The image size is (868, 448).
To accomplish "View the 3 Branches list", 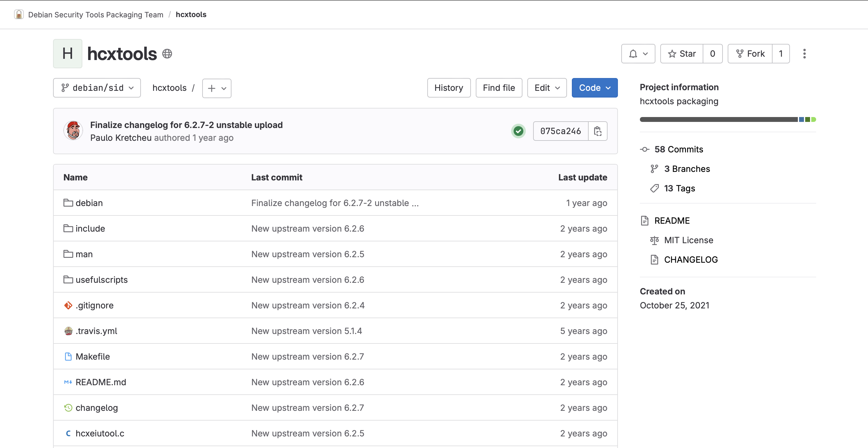I will point(687,169).
